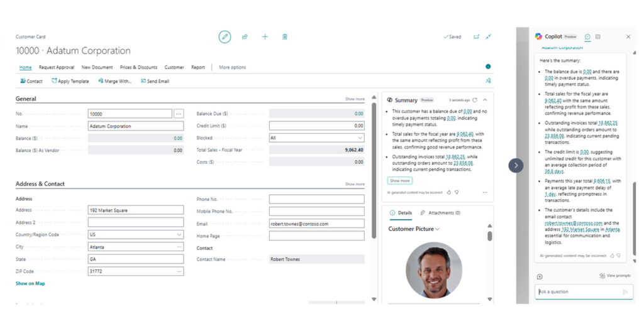Give thumbs up to the Summary factbox

pos(448,192)
